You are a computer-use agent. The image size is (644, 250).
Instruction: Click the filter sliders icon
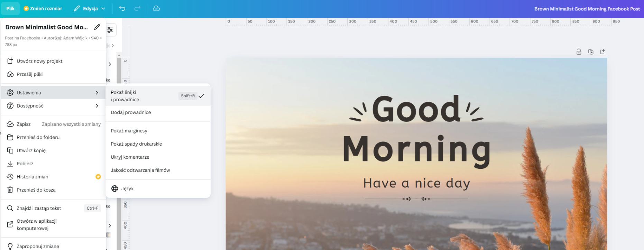pyautogui.click(x=110, y=30)
